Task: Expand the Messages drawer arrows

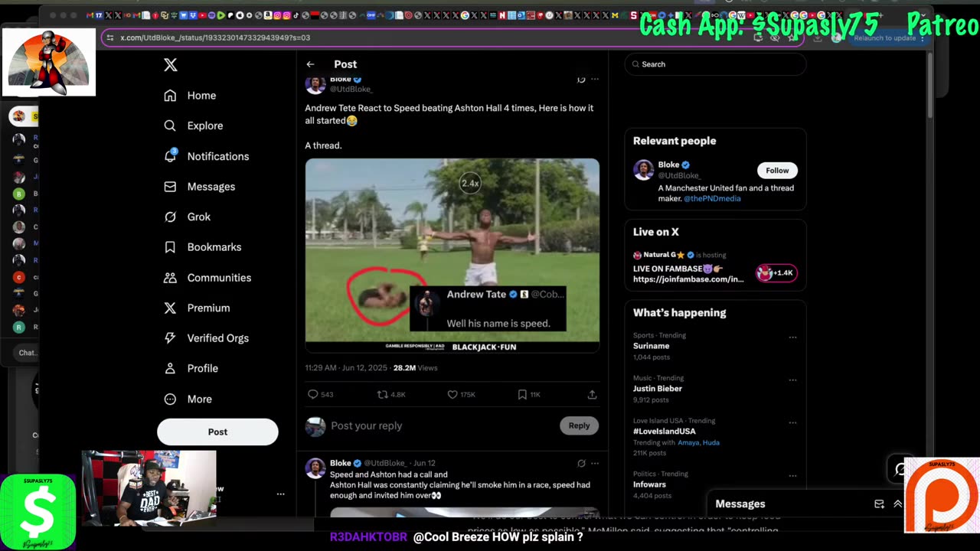Action: 898,504
